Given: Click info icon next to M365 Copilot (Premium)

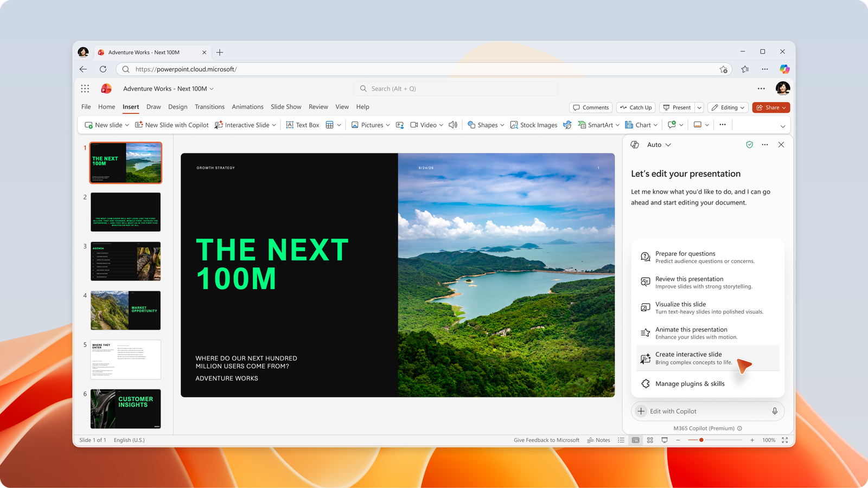Looking at the screenshot, I should coord(739,428).
